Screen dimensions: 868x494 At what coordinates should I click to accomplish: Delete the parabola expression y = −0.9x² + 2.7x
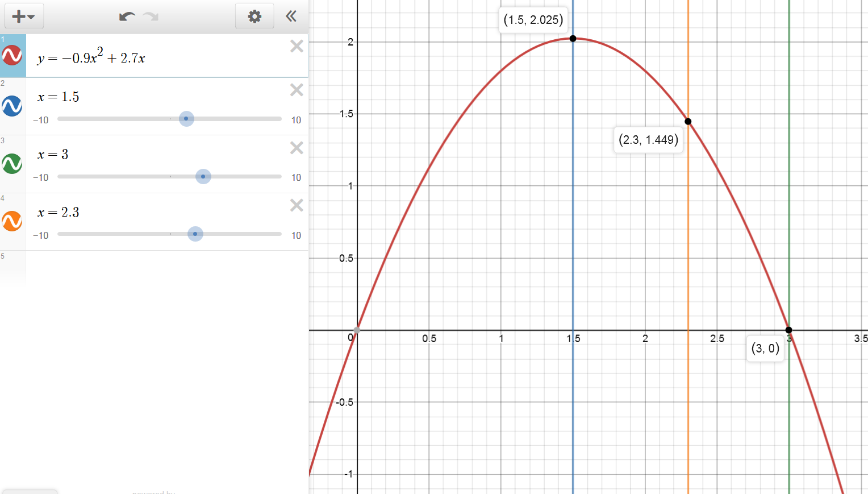coord(297,46)
